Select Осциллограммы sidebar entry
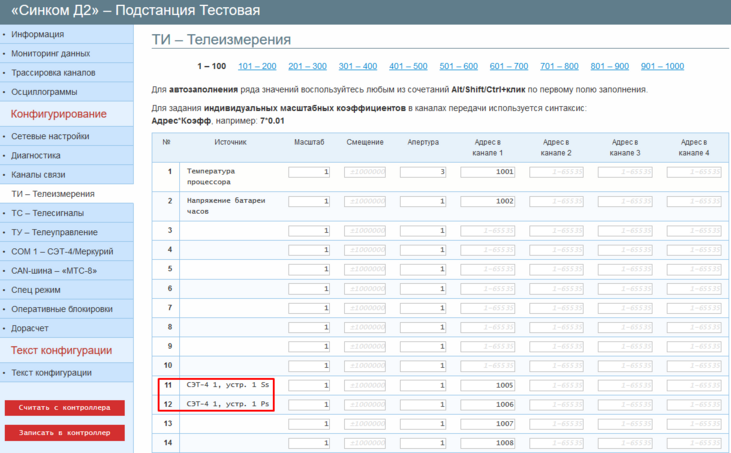The image size is (731, 453). pos(43,91)
